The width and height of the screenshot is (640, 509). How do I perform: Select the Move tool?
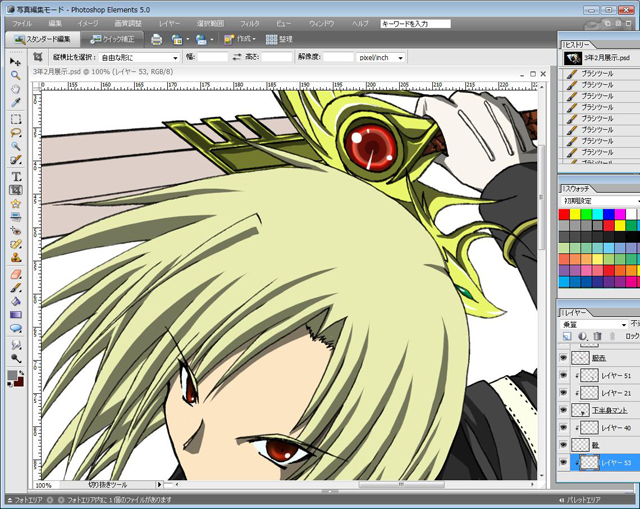pos(15,62)
